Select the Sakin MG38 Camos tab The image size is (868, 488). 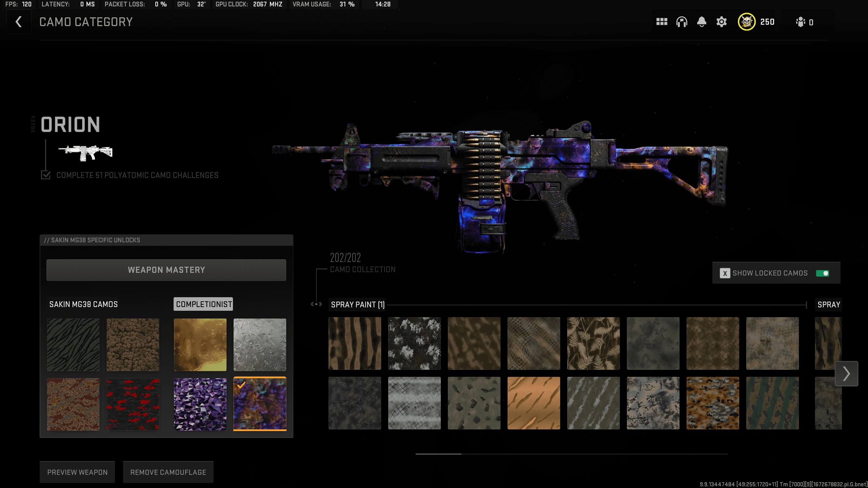83,304
